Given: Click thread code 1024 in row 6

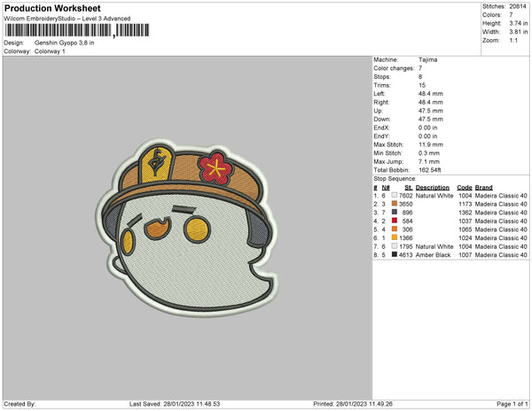Looking at the screenshot, I should pyautogui.click(x=465, y=238).
